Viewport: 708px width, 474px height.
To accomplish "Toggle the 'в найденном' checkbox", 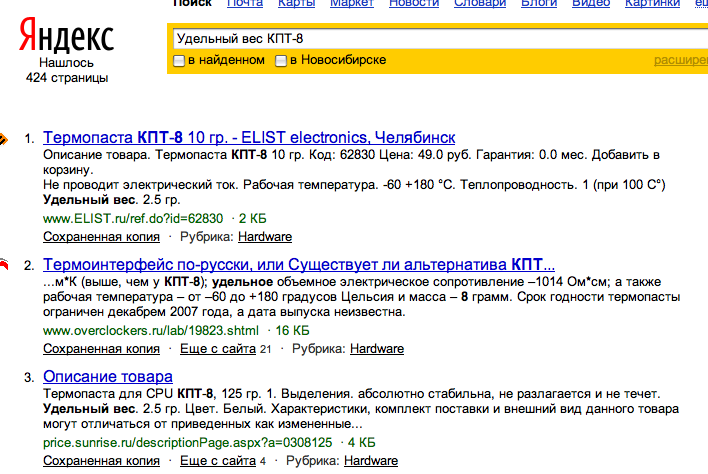I will click(179, 60).
